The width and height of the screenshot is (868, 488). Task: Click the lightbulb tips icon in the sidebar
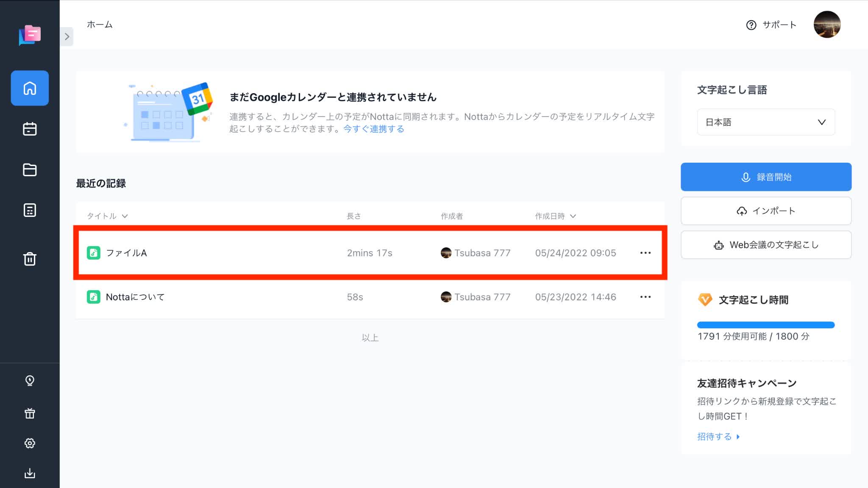click(x=30, y=380)
